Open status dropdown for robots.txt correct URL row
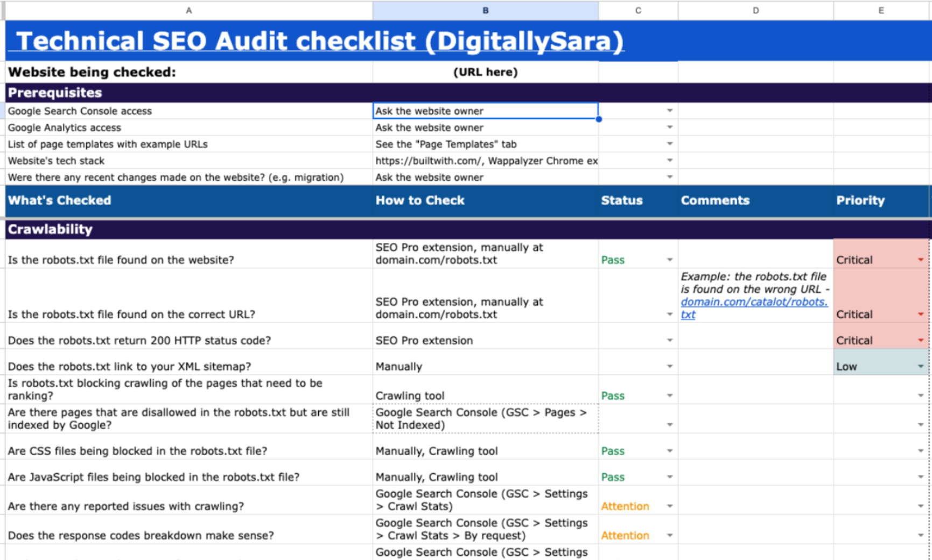This screenshot has height=560, width=932. click(670, 314)
